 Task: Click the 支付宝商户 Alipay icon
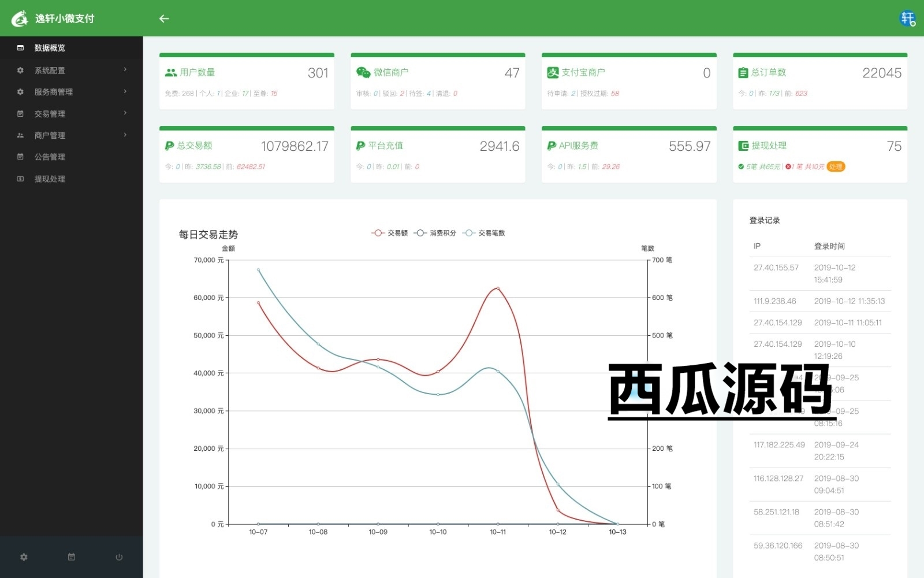tap(553, 72)
